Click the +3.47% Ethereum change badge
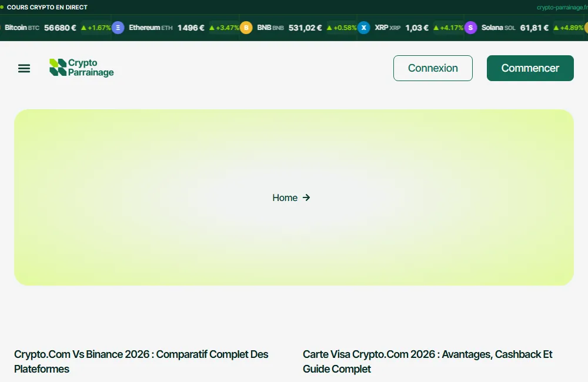The image size is (588, 382). pyautogui.click(x=224, y=28)
